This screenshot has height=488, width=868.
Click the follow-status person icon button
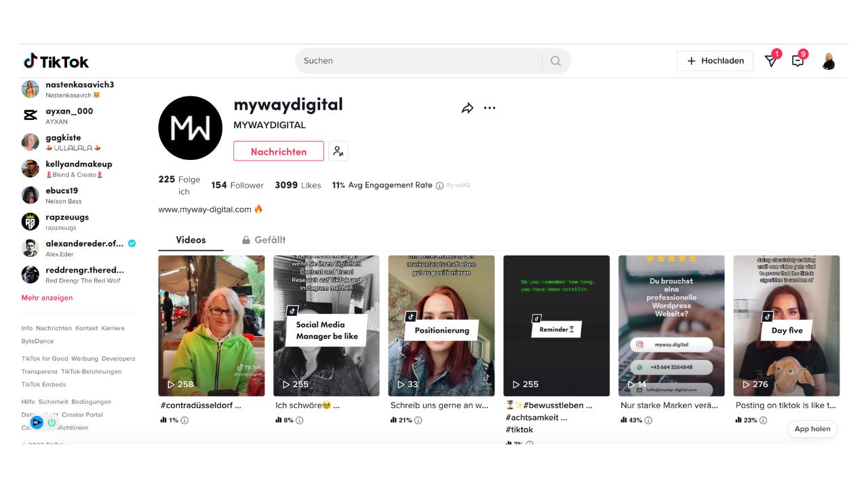tap(338, 151)
